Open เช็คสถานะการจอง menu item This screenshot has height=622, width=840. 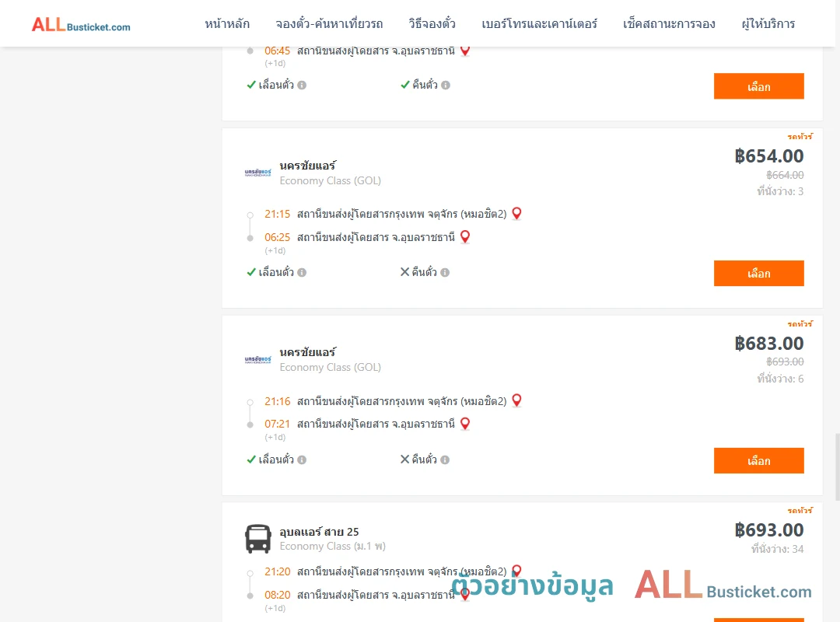(x=669, y=24)
